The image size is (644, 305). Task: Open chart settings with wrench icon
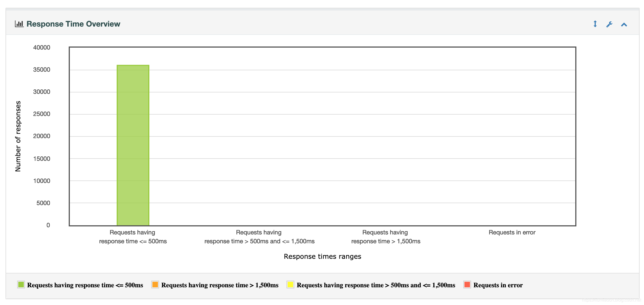tap(609, 24)
